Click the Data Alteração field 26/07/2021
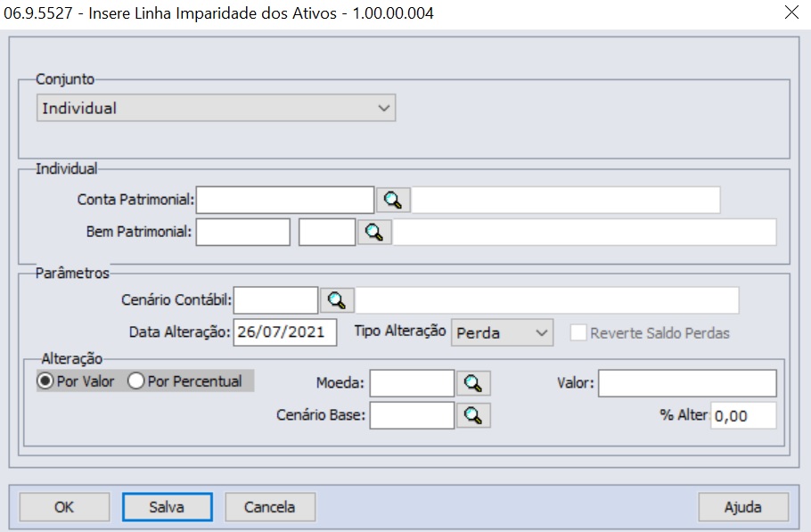Screen dimensions: 811x532 [x=285, y=331]
